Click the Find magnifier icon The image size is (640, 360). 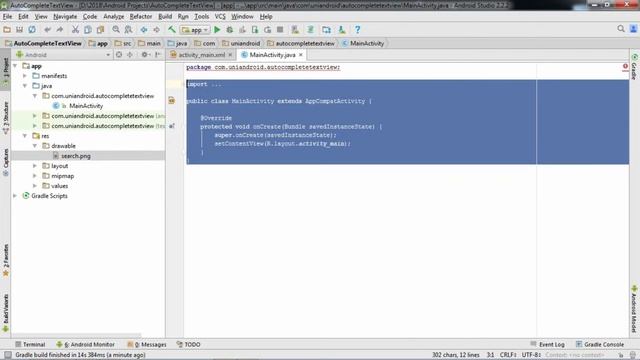(x=116, y=29)
